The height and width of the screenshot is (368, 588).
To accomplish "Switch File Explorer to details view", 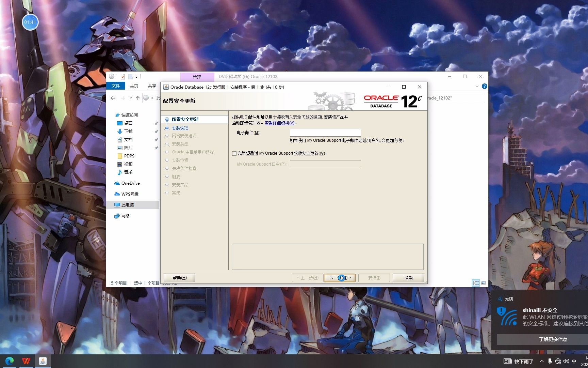I will coord(476,283).
